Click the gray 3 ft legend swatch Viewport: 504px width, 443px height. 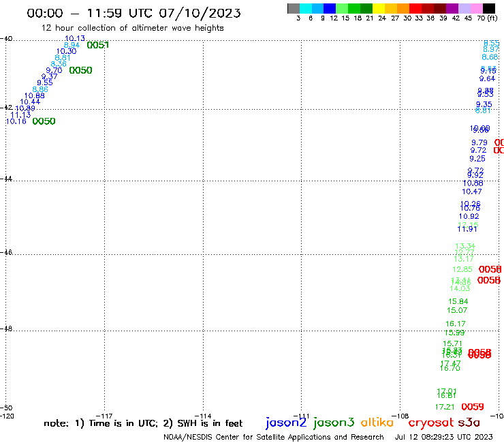(294, 8)
